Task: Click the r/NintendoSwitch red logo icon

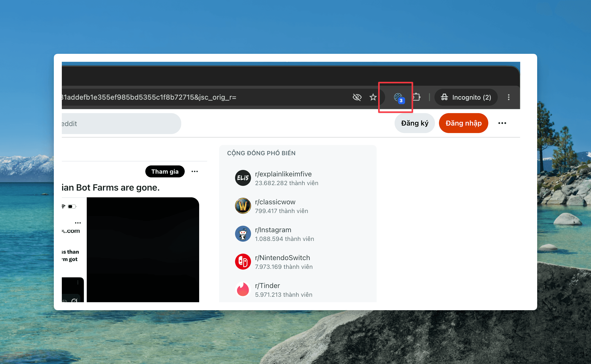Action: point(243,262)
